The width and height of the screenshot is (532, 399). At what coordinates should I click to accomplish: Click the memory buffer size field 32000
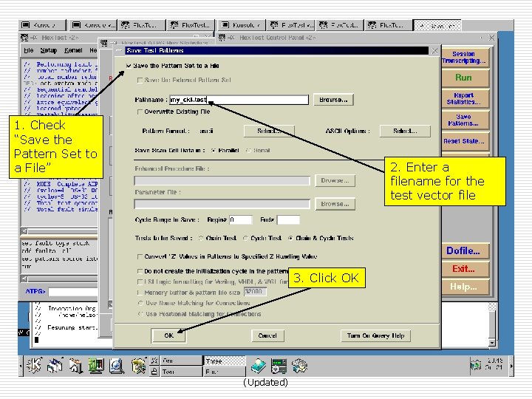click(255, 292)
